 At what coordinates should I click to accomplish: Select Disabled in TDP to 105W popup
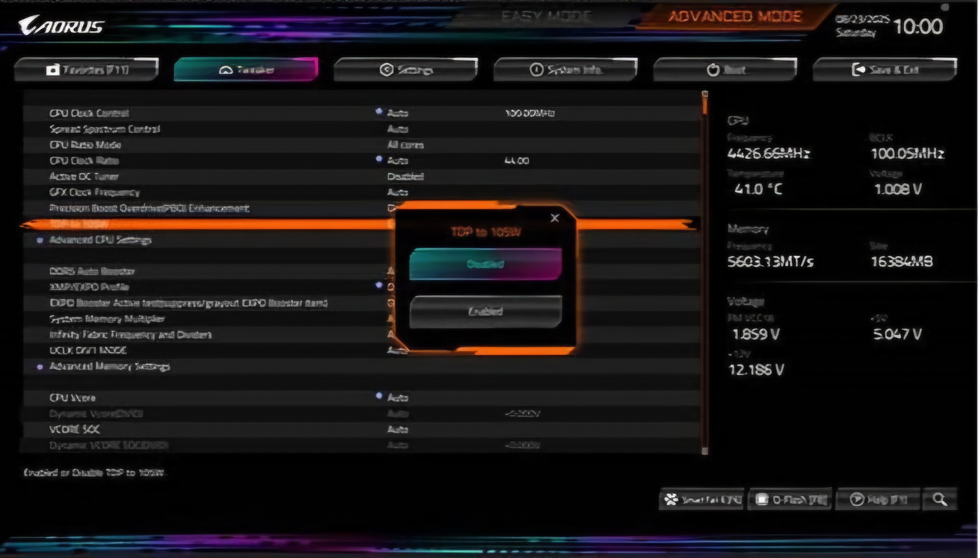pos(485,264)
